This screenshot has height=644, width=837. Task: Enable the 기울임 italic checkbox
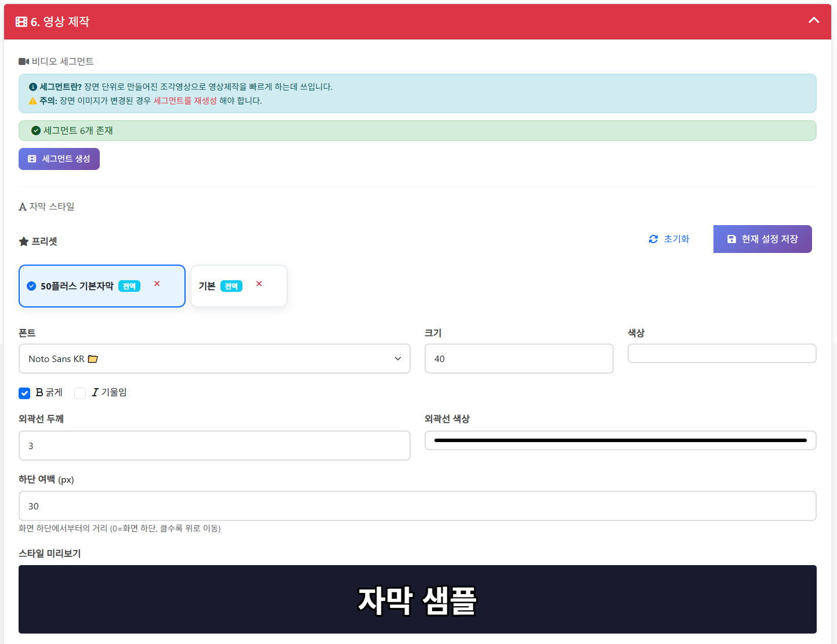pos(80,393)
